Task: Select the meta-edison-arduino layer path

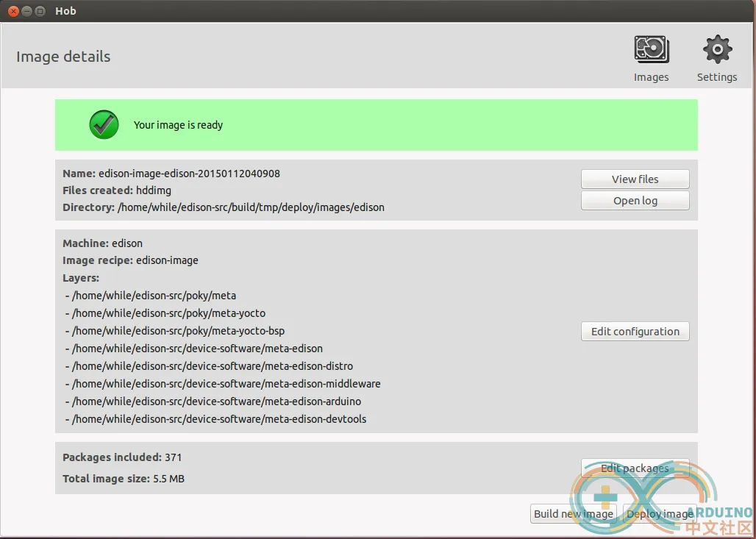Action: tap(216, 401)
